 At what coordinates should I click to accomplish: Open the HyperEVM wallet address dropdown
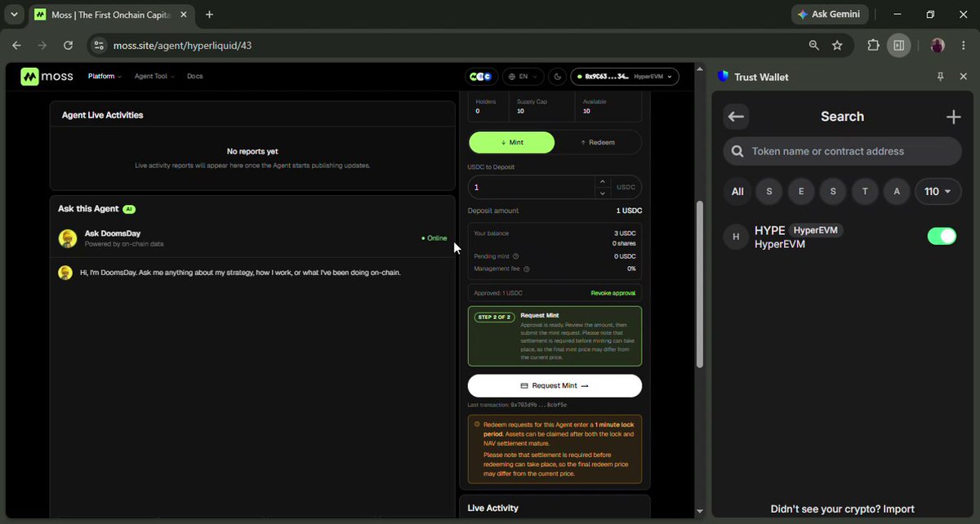(x=625, y=77)
